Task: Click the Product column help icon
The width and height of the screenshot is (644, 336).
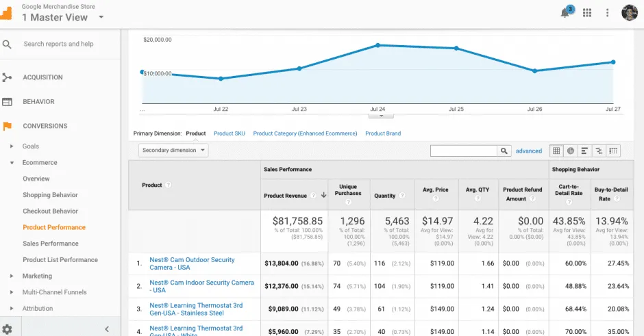Action: pos(168,185)
